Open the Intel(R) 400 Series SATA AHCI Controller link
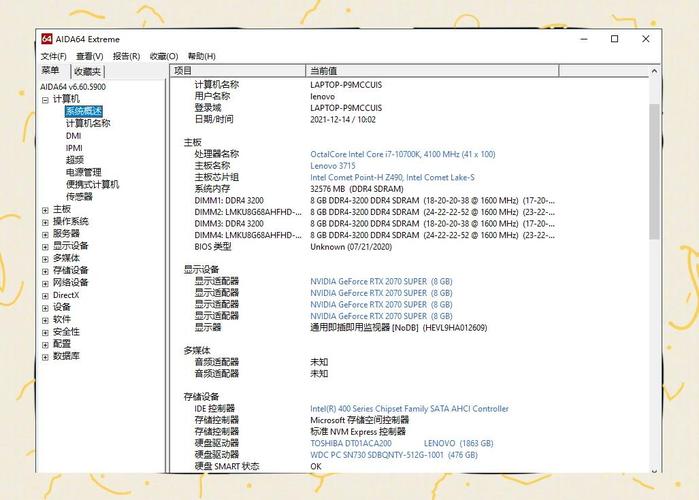The width and height of the screenshot is (699, 500). click(409, 409)
